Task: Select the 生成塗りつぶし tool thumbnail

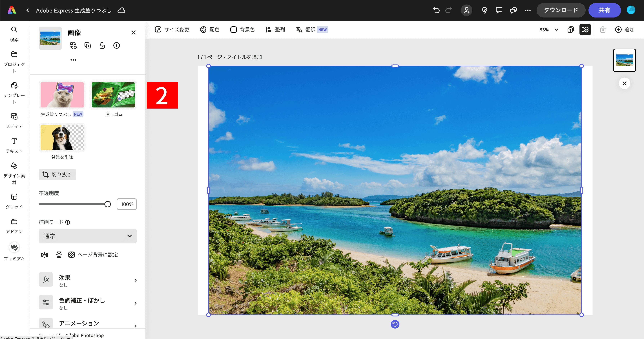Action: click(x=62, y=95)
